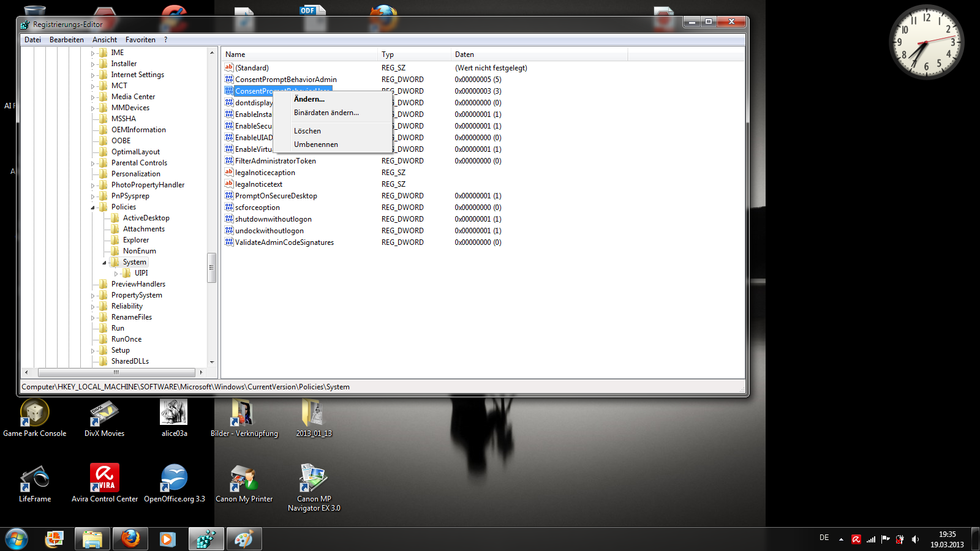Open the OpenOffice.org 3.3 desktop icon

[x=175, y=483]
